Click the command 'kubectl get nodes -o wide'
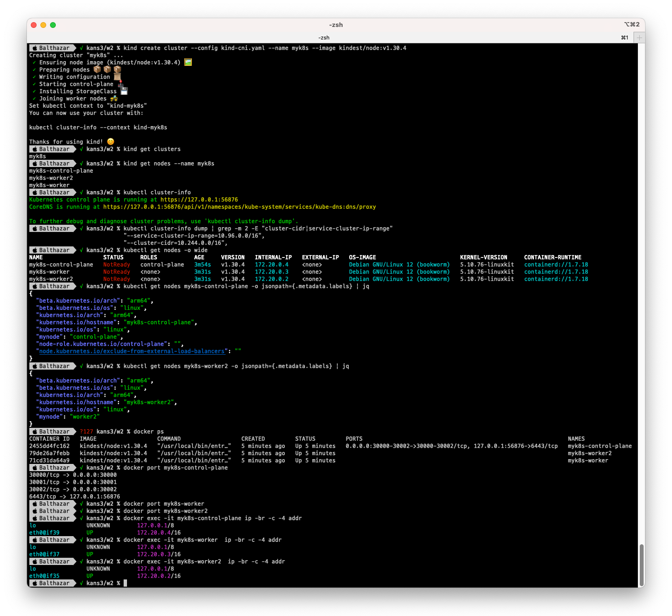The image size is (672, 616). tap(165, 250)
